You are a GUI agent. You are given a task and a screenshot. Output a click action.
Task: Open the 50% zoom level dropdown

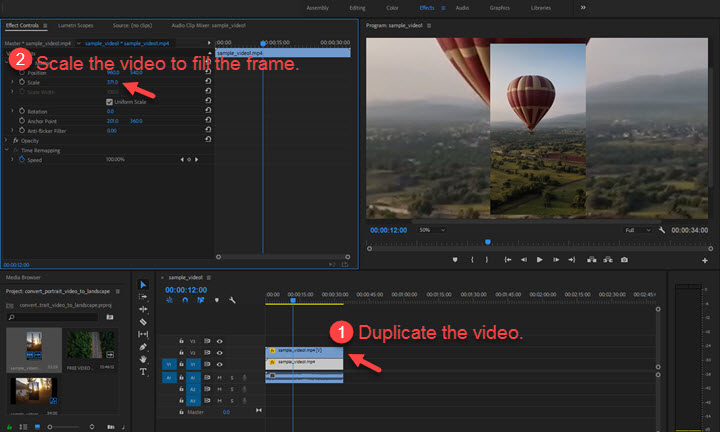tap(431, 230)
